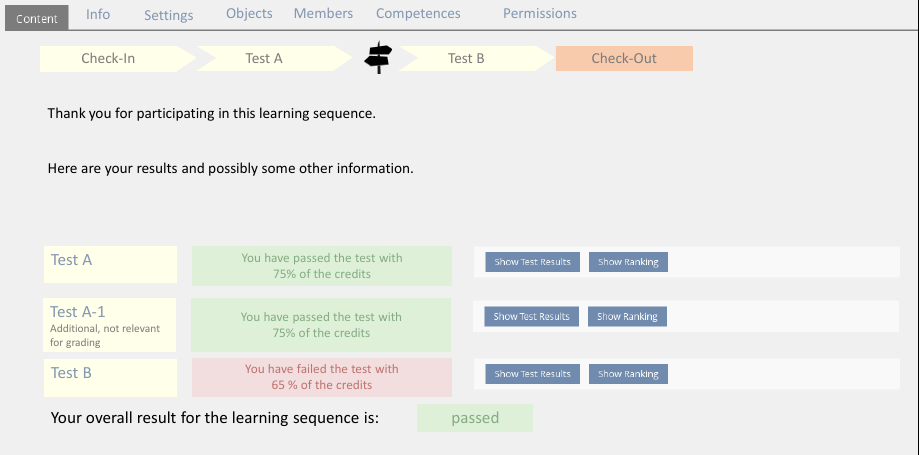
Task: Show Ranking for Test B
Action: pyautogui.click(x=628, y=374)
